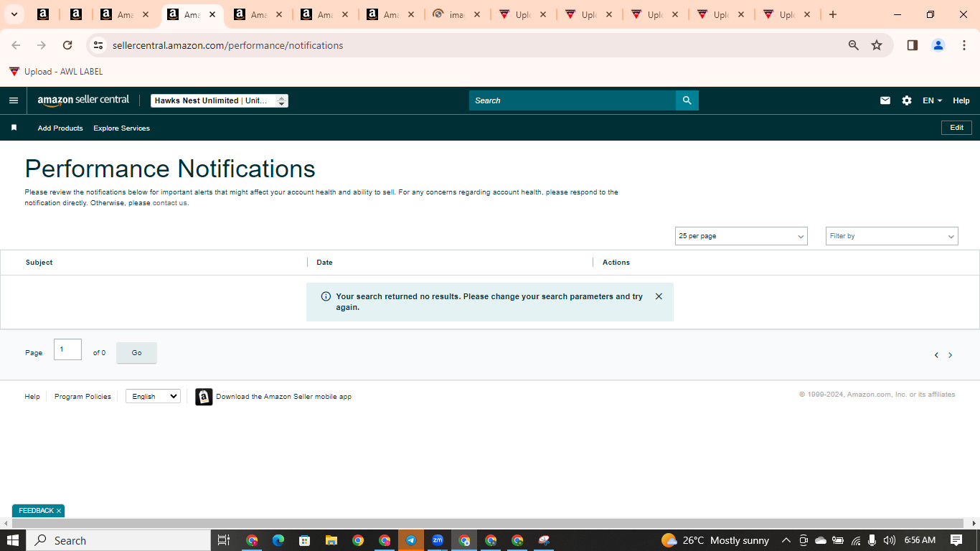Click the info icon in the no results alert

326,296
